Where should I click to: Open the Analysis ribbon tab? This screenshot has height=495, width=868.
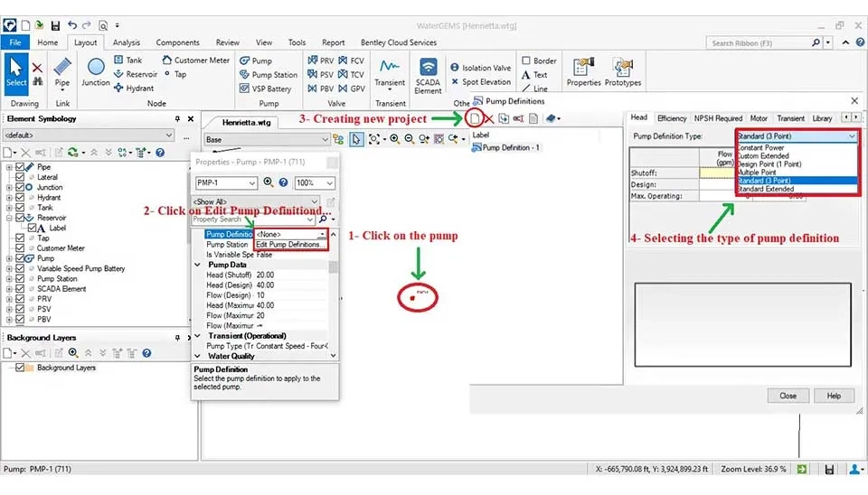coord(127,42)
